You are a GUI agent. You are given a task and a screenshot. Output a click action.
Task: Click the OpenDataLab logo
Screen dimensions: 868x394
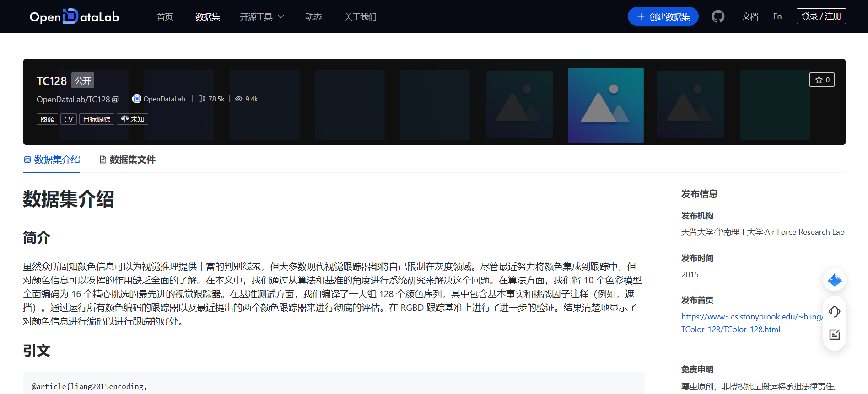74,16
